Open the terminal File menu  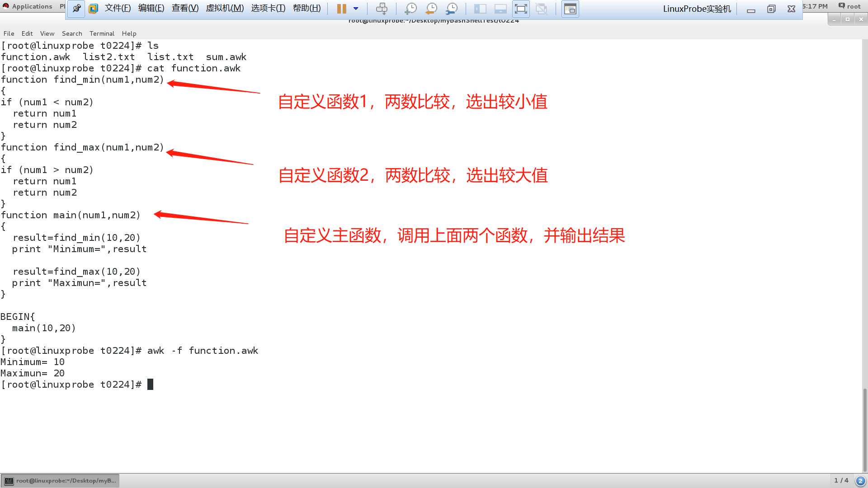point(9,33)
